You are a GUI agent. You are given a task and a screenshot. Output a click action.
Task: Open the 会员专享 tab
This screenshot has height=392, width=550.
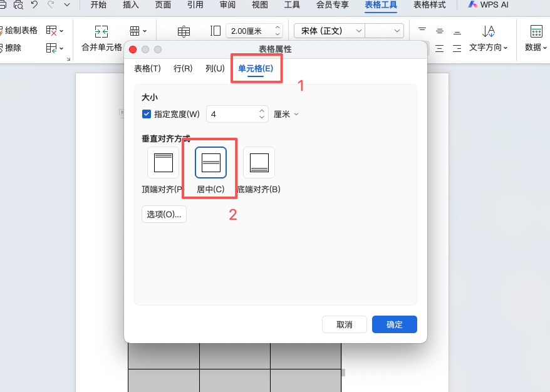coord(332,5)
